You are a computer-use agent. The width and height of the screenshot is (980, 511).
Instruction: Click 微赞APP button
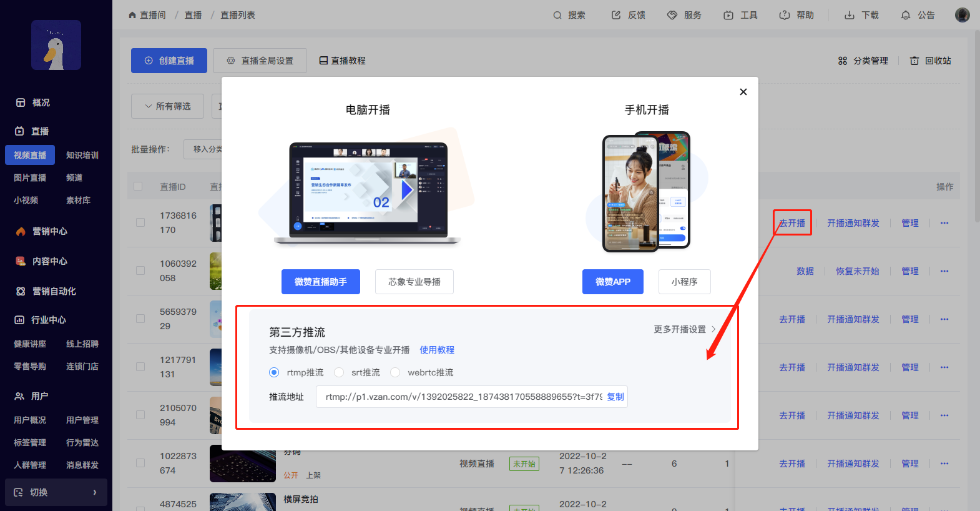[613, 282]
